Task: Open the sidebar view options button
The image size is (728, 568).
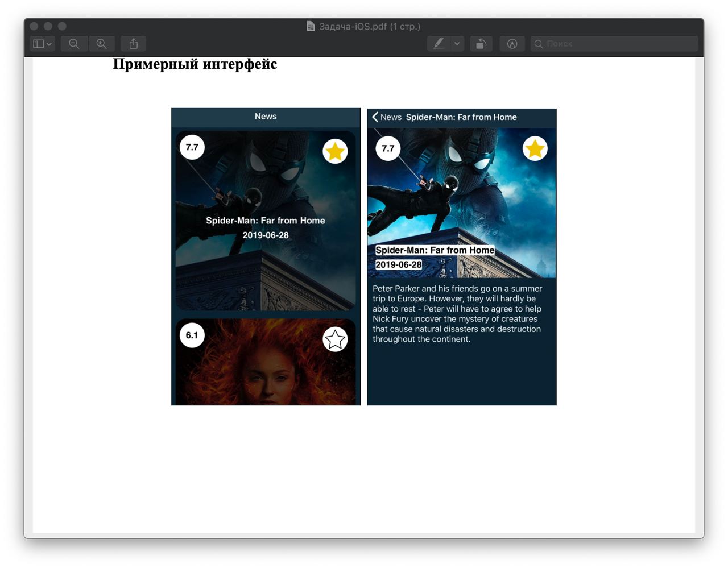Action: click(42, 44)
